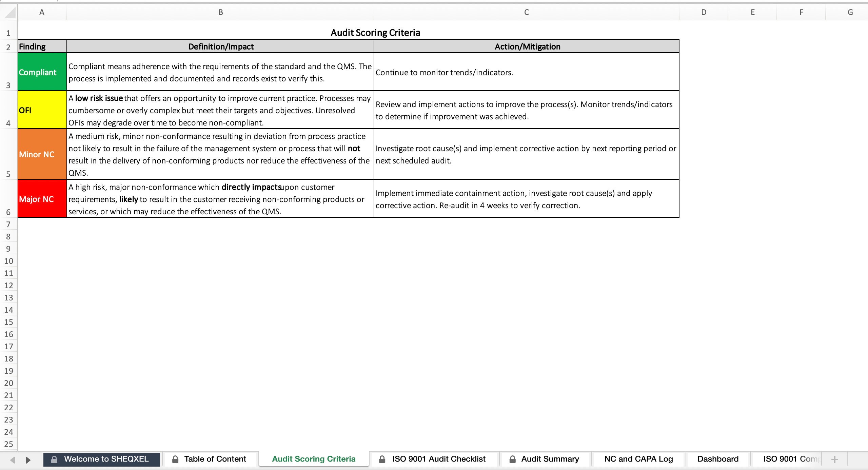Click row number 5 header
This screenshot has width=868, height=470.
pyautogui.click(x=8, y=174)
